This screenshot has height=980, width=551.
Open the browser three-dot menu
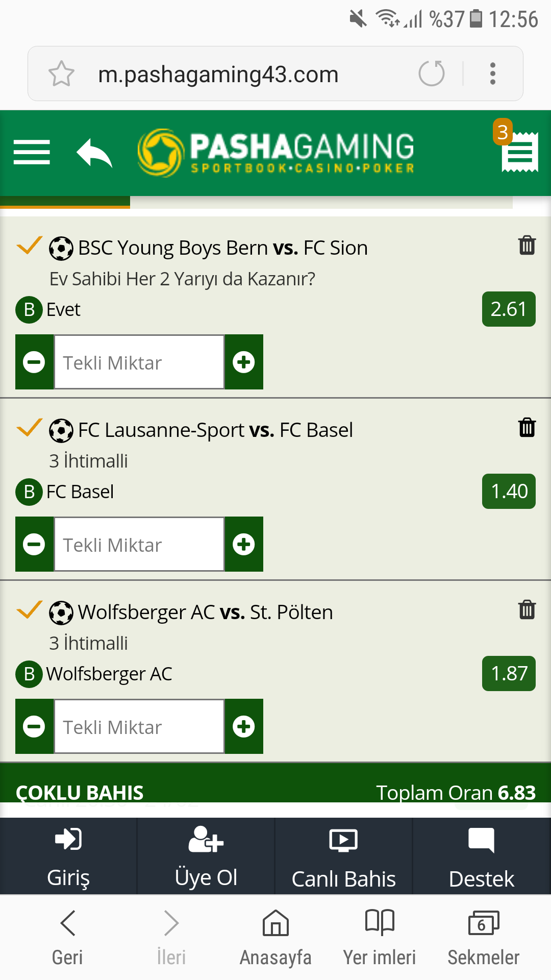click(x=492, y=73)
